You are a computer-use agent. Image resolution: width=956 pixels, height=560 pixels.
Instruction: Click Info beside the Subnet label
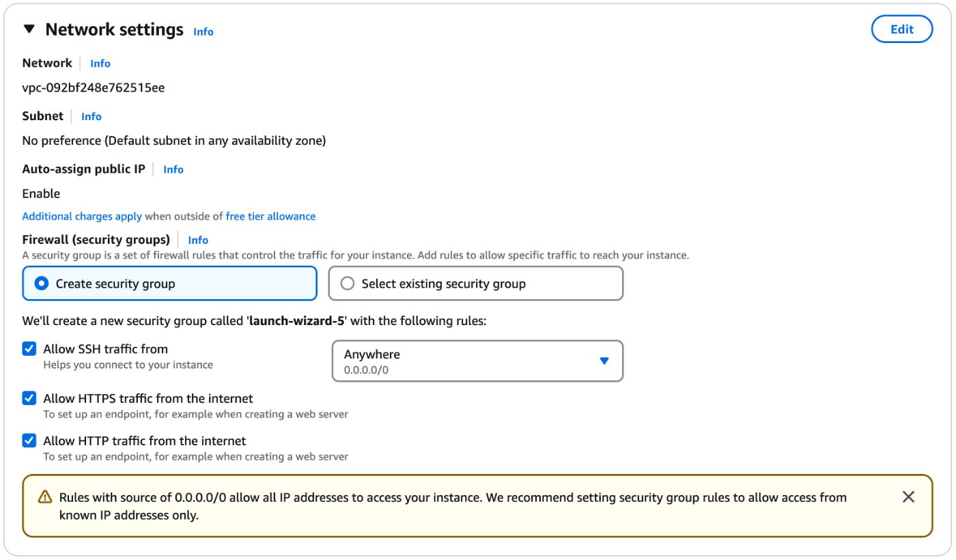91,116
